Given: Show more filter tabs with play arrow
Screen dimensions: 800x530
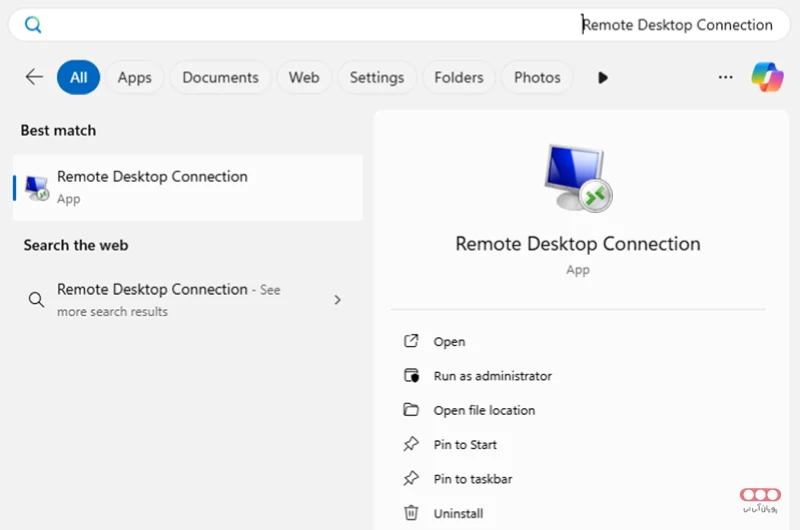Looking at the screenshot, I should point(602,77).
